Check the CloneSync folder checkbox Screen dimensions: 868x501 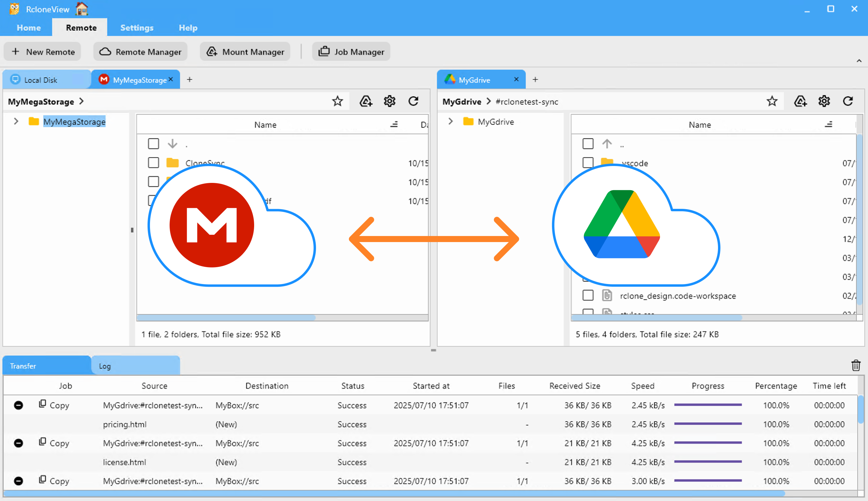pos(153,162)
